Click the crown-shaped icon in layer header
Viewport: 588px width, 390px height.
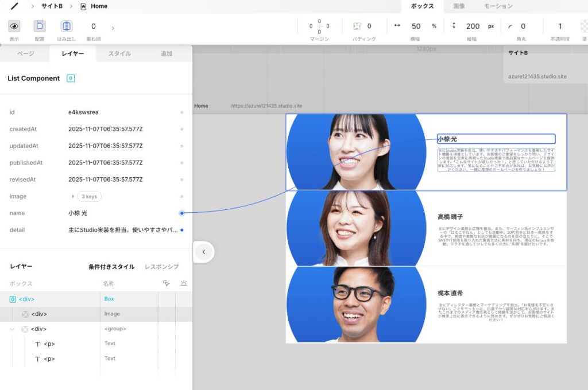[x=184, y=283]
